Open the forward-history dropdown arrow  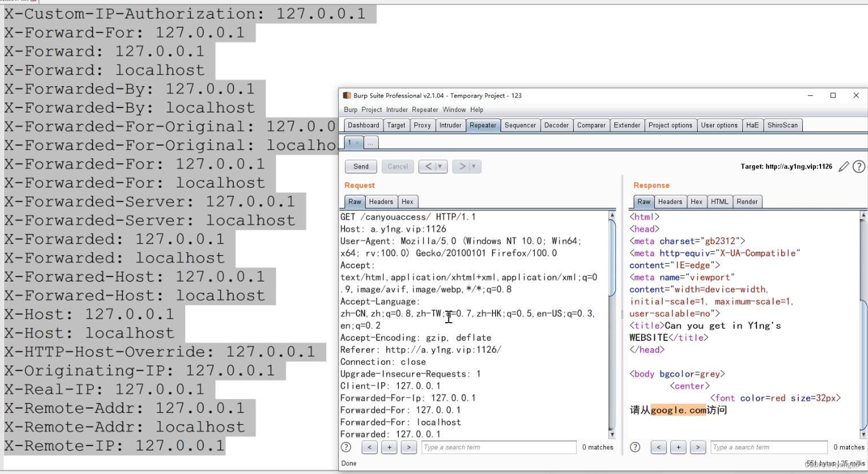tap(474, 166)
